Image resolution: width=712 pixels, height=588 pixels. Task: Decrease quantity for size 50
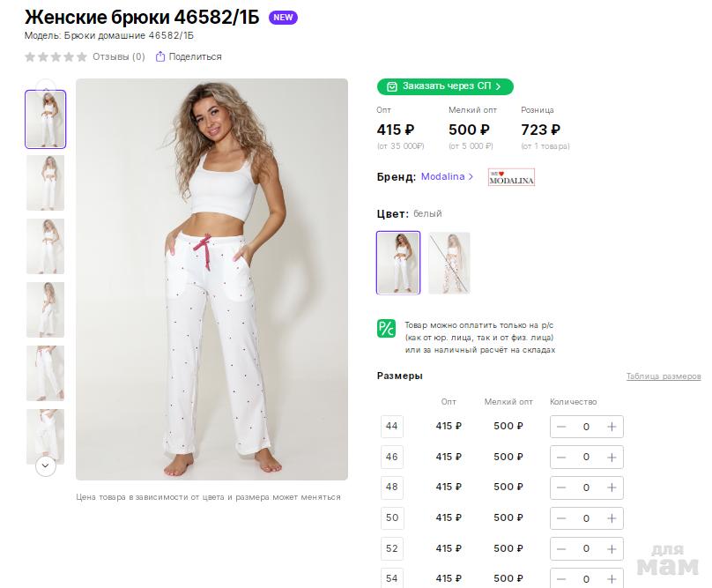click(x=561, y=517)
